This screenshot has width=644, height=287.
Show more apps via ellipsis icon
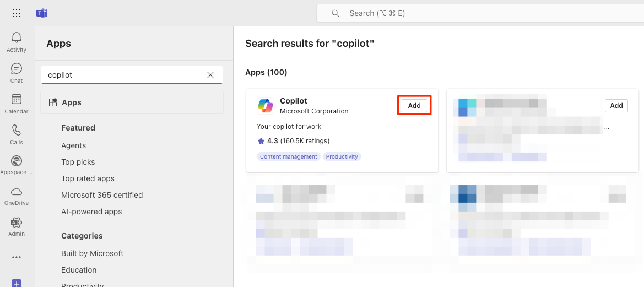coord(17,257)
